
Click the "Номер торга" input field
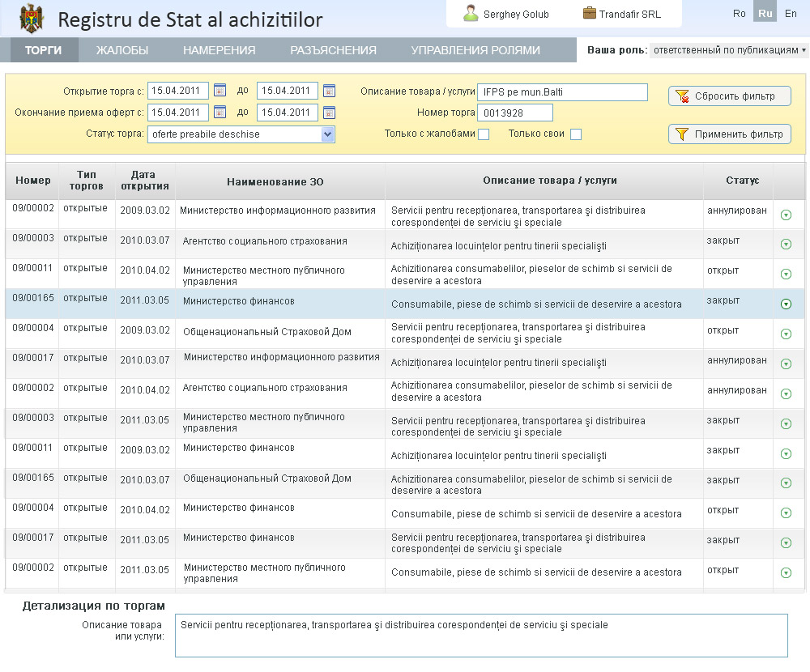tap(516, 113)
